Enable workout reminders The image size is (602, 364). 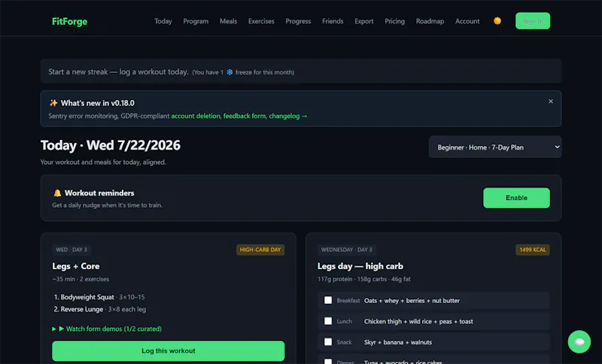(516, 198)
